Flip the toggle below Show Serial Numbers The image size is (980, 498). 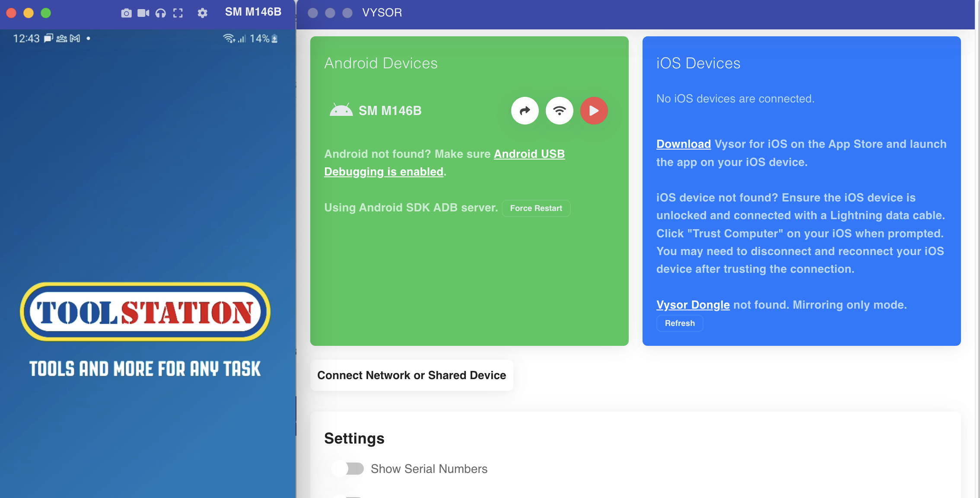(x=348, y=495)
